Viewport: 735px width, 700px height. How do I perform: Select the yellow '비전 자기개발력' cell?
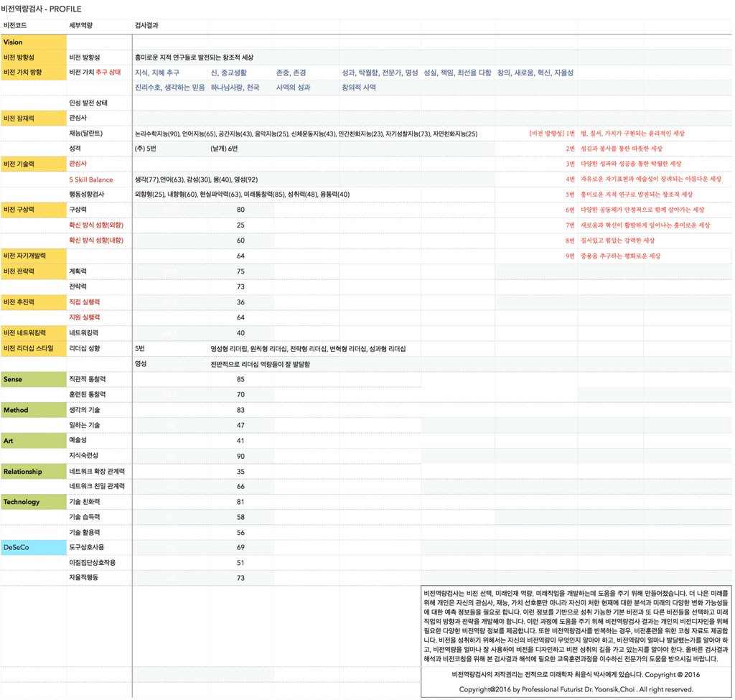coord(34,256)
